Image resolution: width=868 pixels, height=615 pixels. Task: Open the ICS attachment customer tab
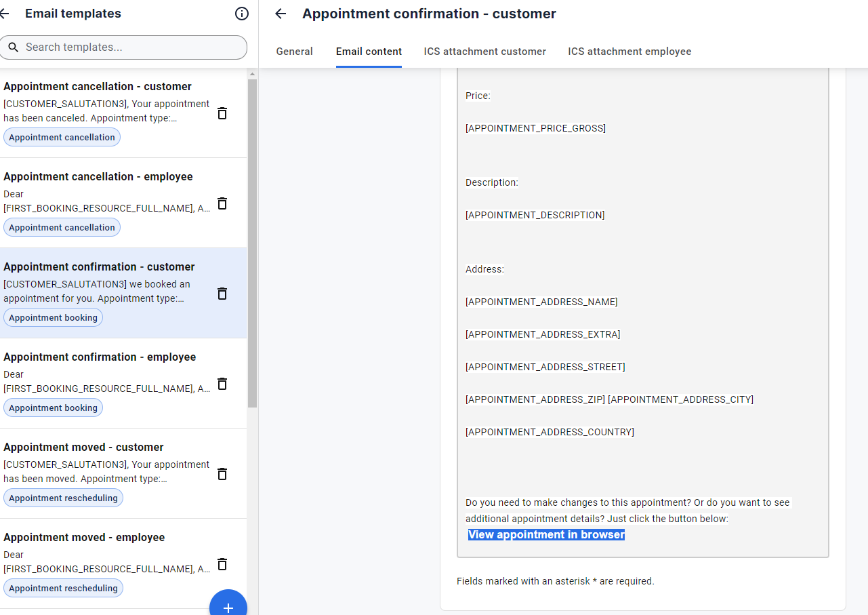[485, 52]
